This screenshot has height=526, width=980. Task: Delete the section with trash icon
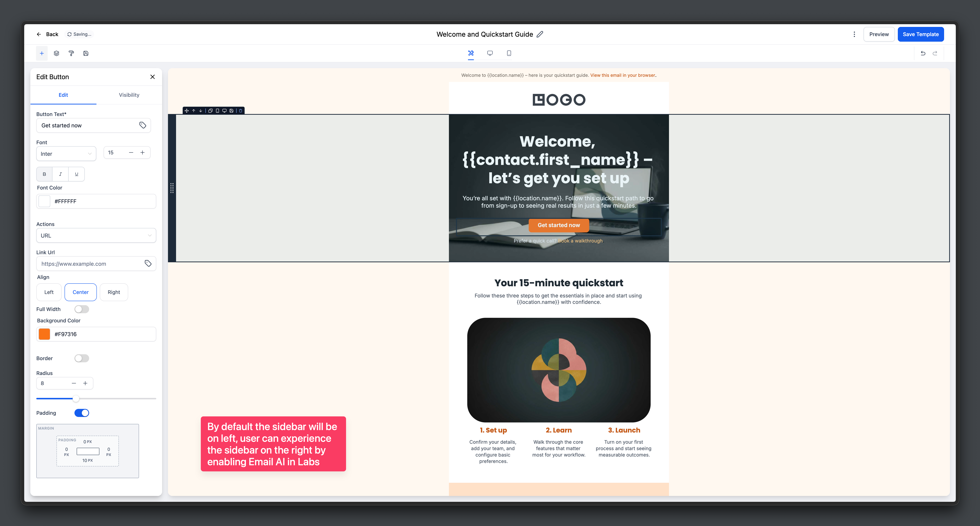[x=240, y=111]
